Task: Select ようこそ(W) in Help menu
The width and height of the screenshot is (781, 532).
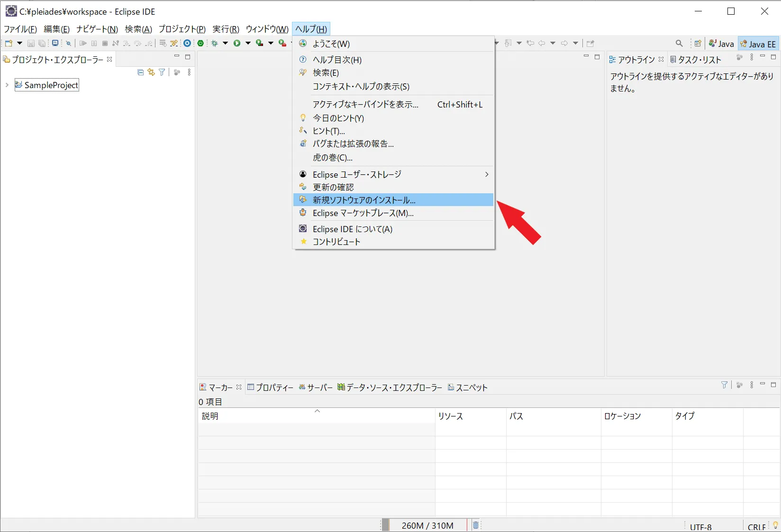Action: pyautogui.click(x=394, y=44)
